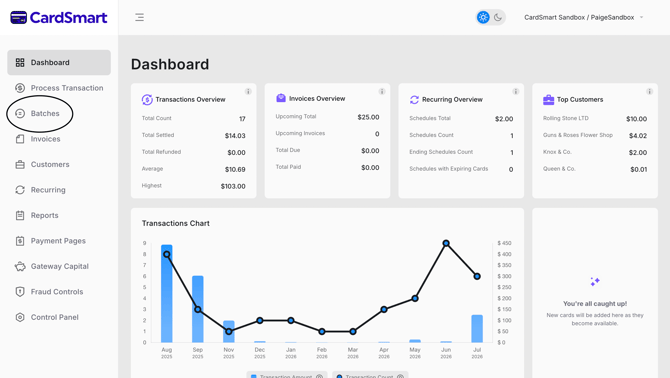This screenshot has height=378, width=670.
Task: Click Top Customers info icon
Action: coord(649,91)
